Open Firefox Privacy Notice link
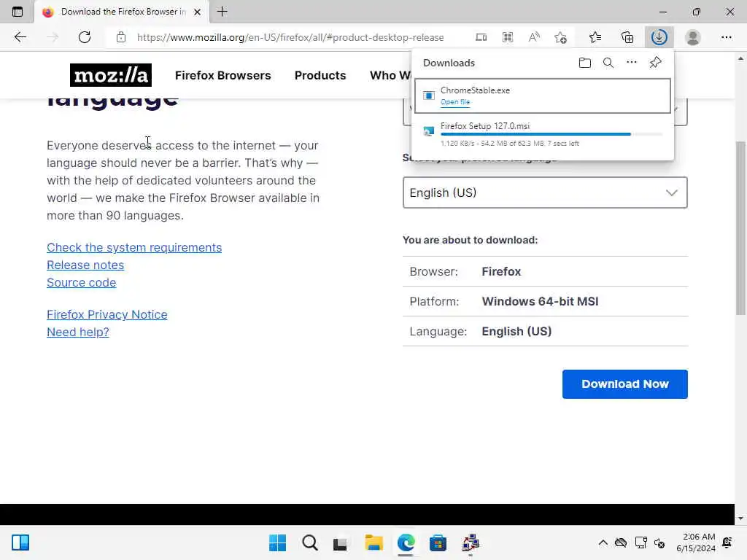 point(107,315)
